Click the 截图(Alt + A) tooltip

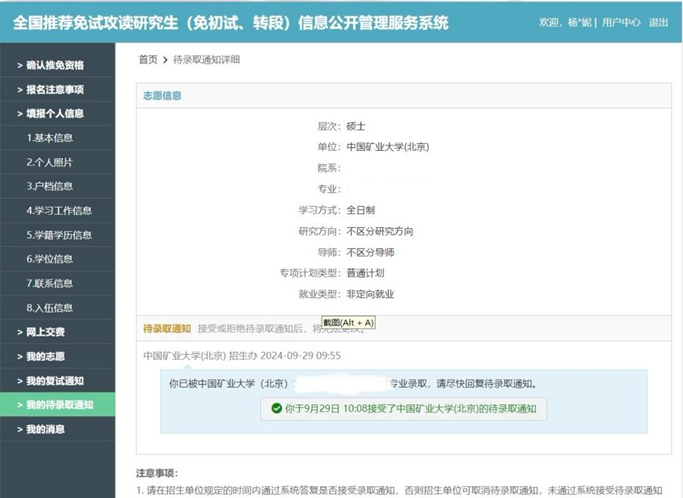point(348,323)
